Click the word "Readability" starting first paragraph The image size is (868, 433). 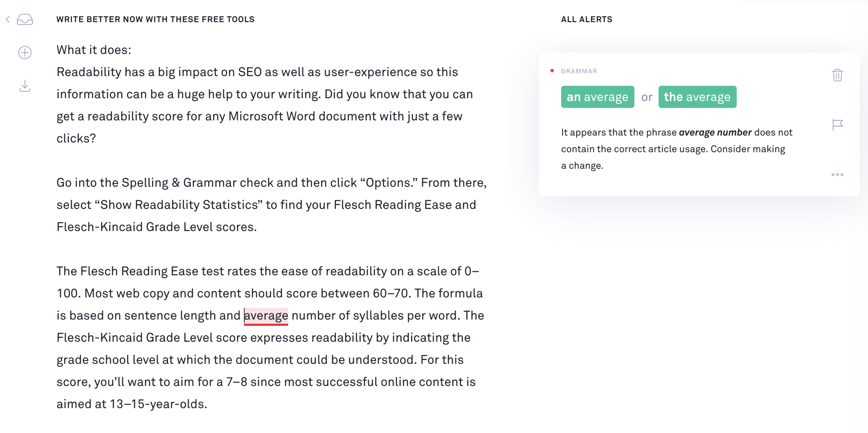pos(89,72)
